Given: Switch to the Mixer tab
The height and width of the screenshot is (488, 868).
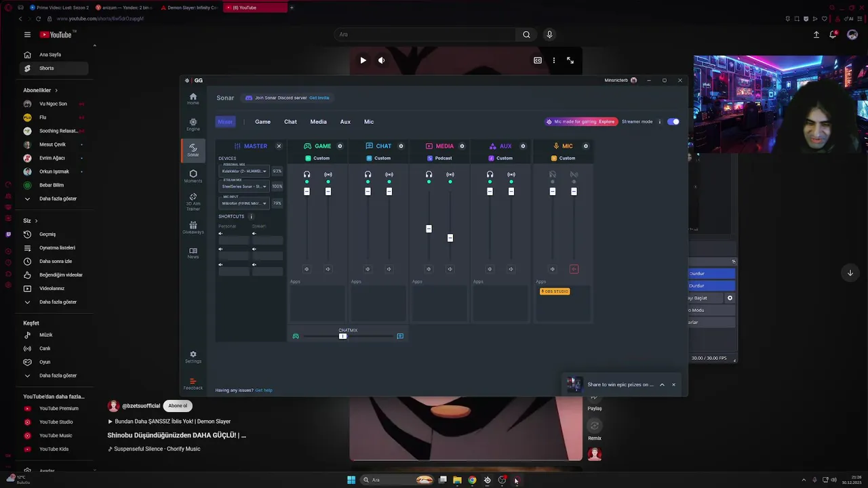Looking at the screenshot, I should pyautogui.click(x=225, y=122).
